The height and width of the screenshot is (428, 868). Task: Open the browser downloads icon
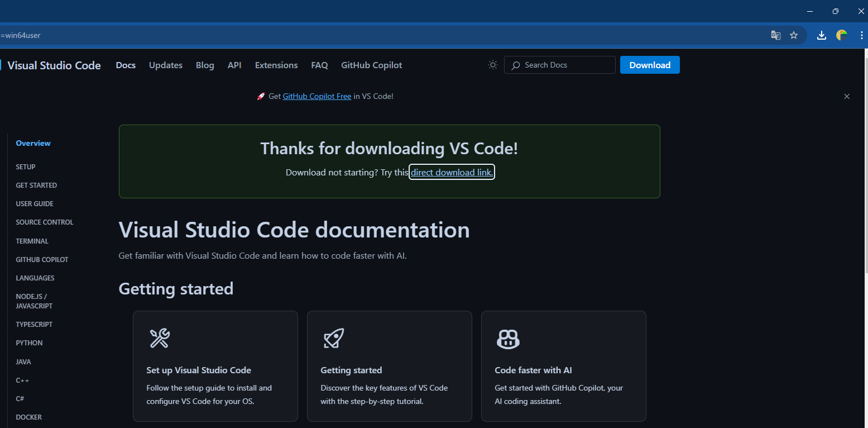(822, 35)
